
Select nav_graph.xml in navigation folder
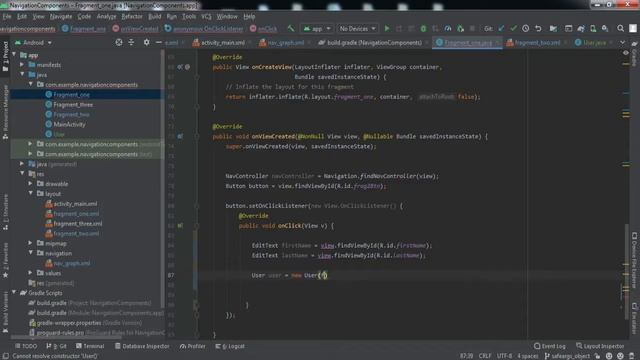pos(72,263)
